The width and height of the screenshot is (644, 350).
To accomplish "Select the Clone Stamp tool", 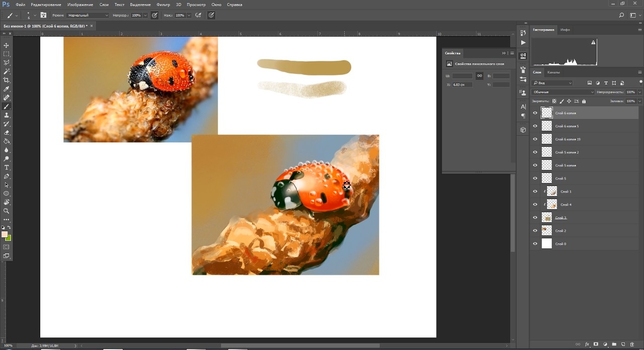I will [x=7, y=115].
